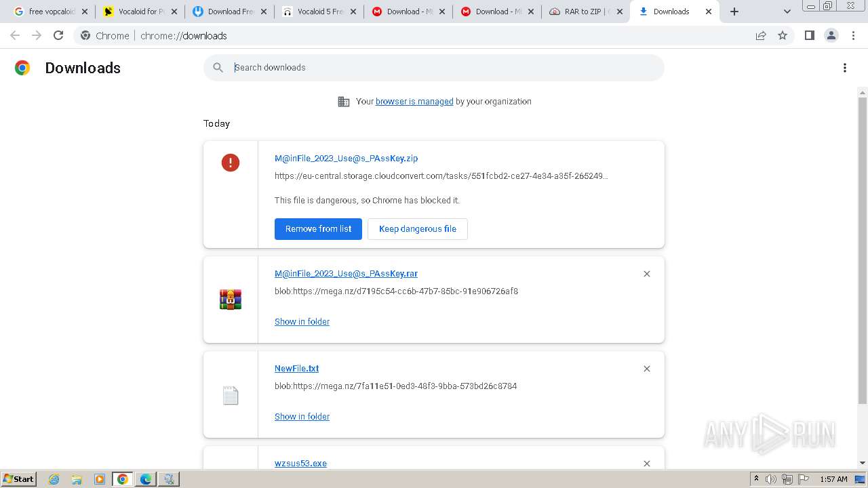Show NewFile.txt in folder
This screenshot has height=488, width=868.
[302, 416]
